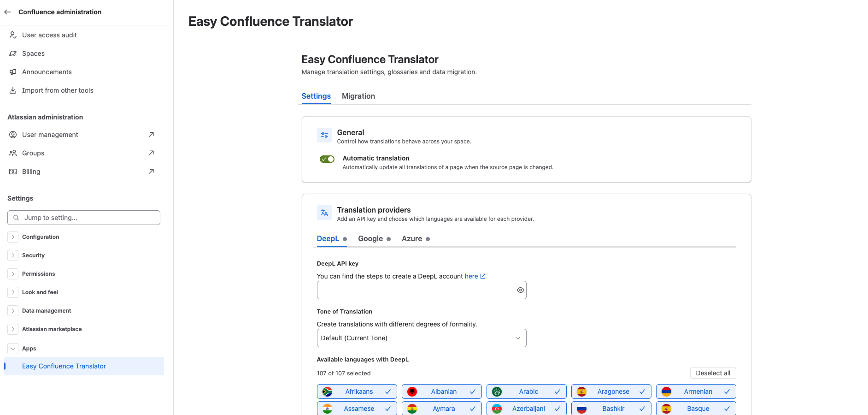Select the Settings tab
Viewport: 868px width, 415px height.
(x=316, y=96)
